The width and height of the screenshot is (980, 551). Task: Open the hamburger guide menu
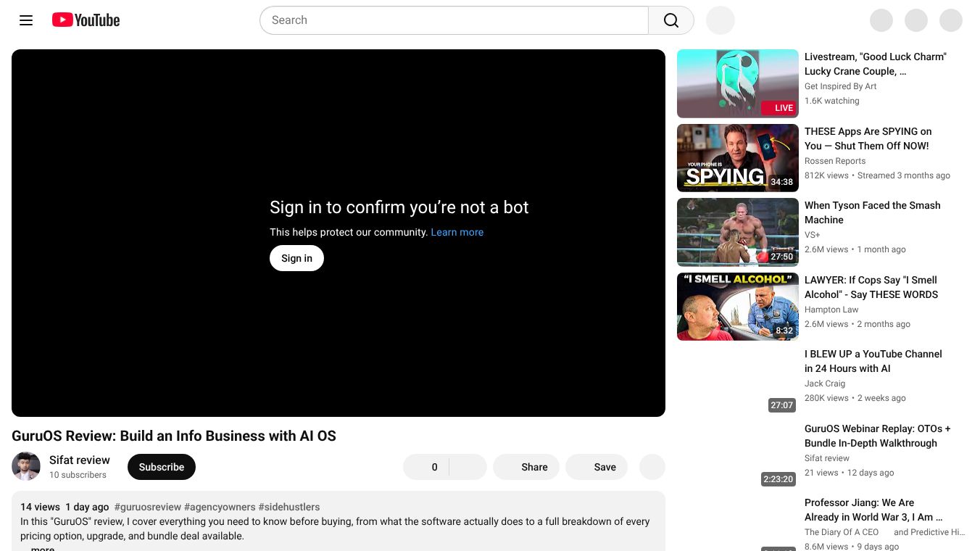coord(26,20)
